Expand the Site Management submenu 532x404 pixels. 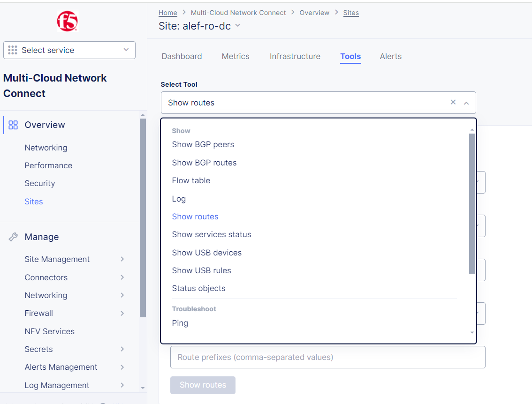click(x=122, y=259)
